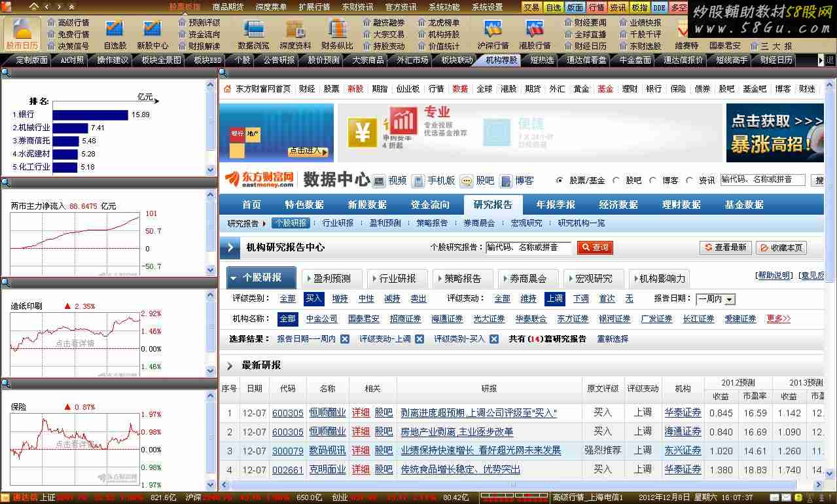
Task: Click the 收藏本页 button
Action: point(781,247)
